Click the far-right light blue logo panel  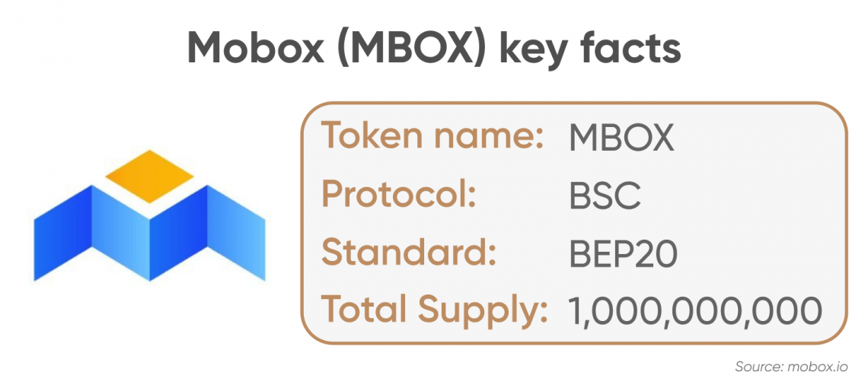tap(236, 233)
